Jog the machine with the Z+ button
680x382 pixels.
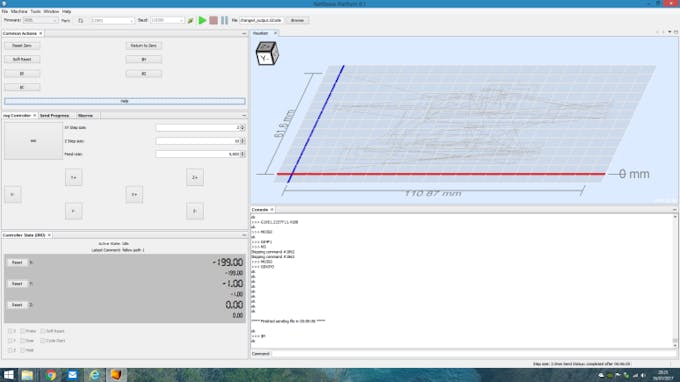coord(195,177)
